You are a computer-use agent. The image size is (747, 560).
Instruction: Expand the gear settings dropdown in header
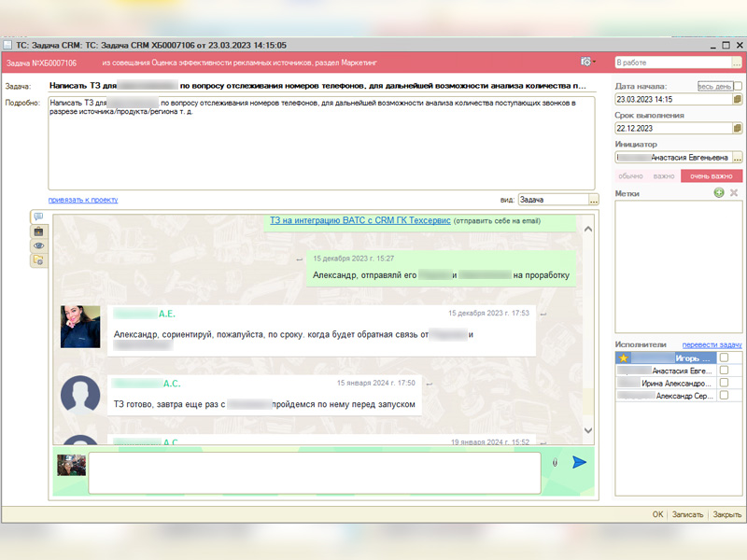coord(588,62)
